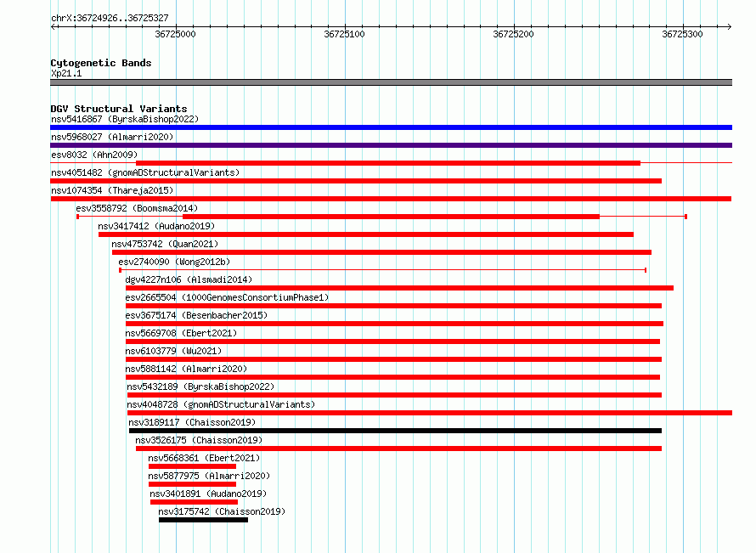Viewport: 756px width, 553px height.
Task: Click ruler position 36725200
Action: pyautogui.click(x=513, y=34)
